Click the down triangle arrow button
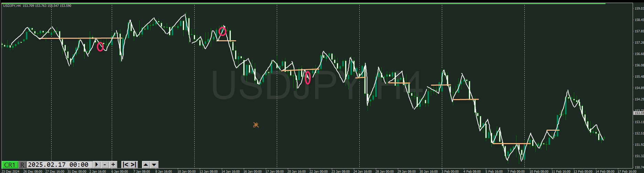644x173 pixels. tap(154, 165)
